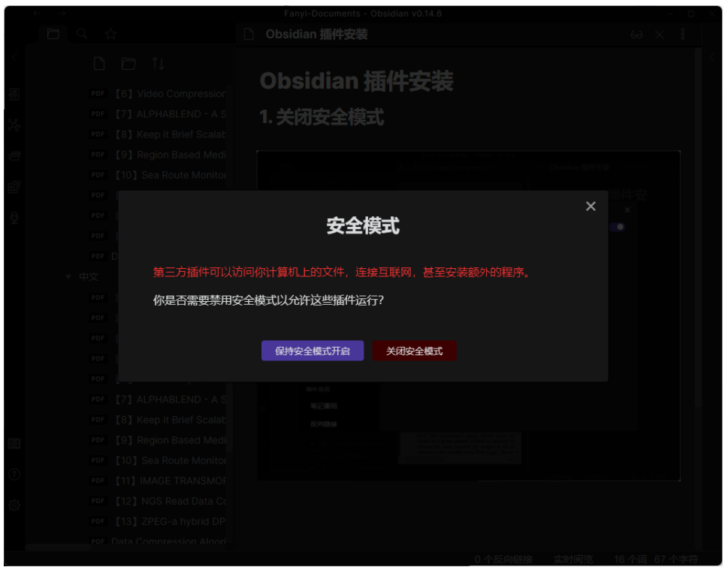Open the file explorer tab icon
This screenshot has width=728, height=567.
(x=53, y=34)
